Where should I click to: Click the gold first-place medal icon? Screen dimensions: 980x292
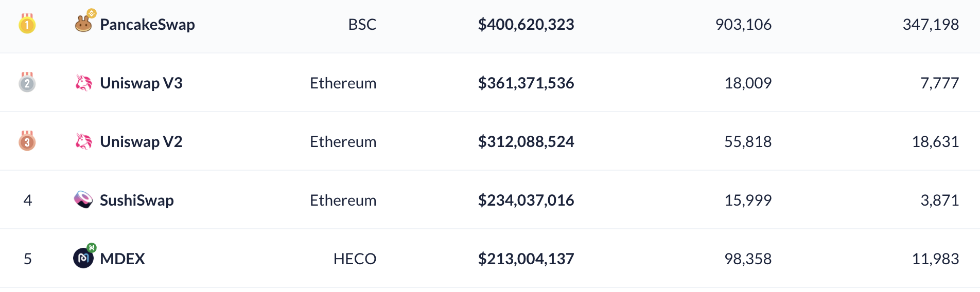27,24
